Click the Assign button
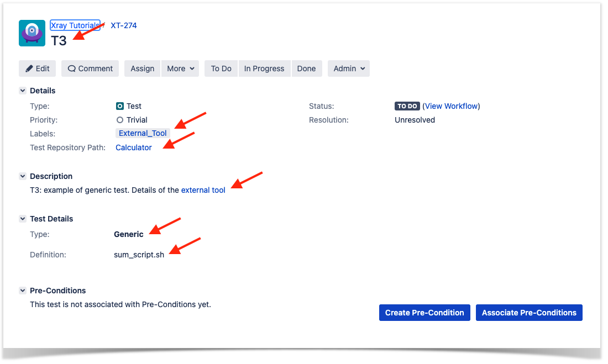The width and height of the screenshot is (608, 364). coord(142,68)
